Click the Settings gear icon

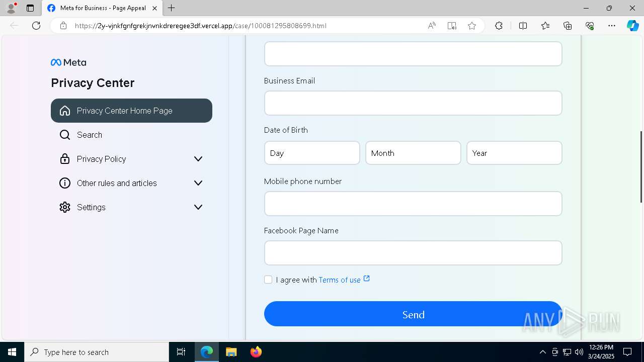coord(65,207)
